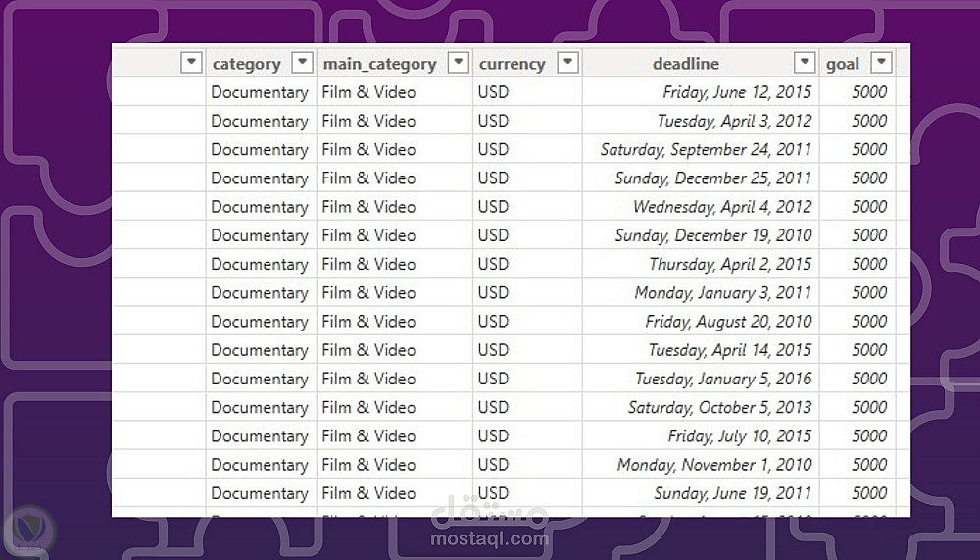Select the Friday, August 20, 2010 cell

(x=728, y=322)
